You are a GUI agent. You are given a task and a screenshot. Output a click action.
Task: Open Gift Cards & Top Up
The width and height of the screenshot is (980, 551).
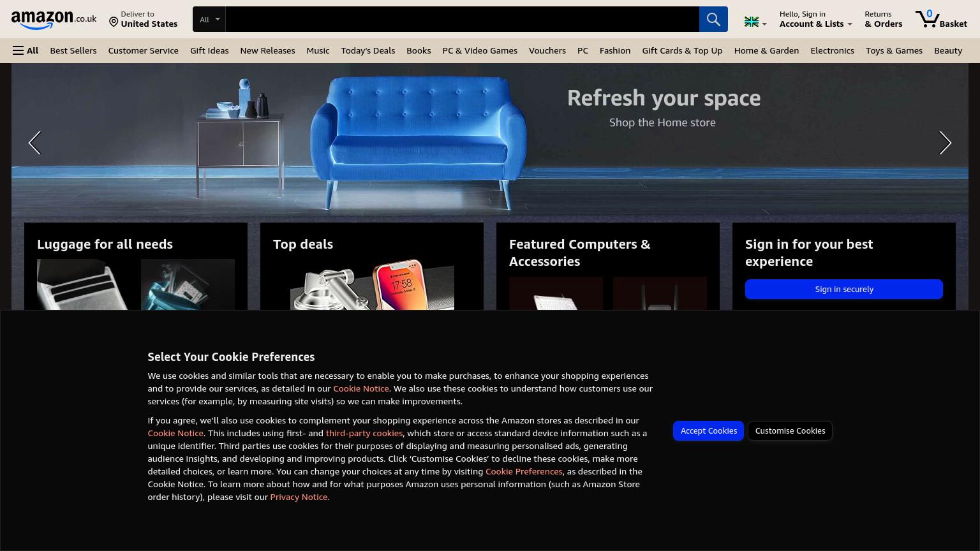pos(682,50)
